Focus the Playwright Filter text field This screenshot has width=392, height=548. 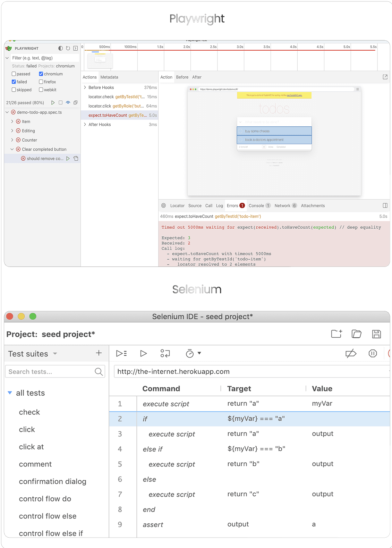click(x=45, y=58)
